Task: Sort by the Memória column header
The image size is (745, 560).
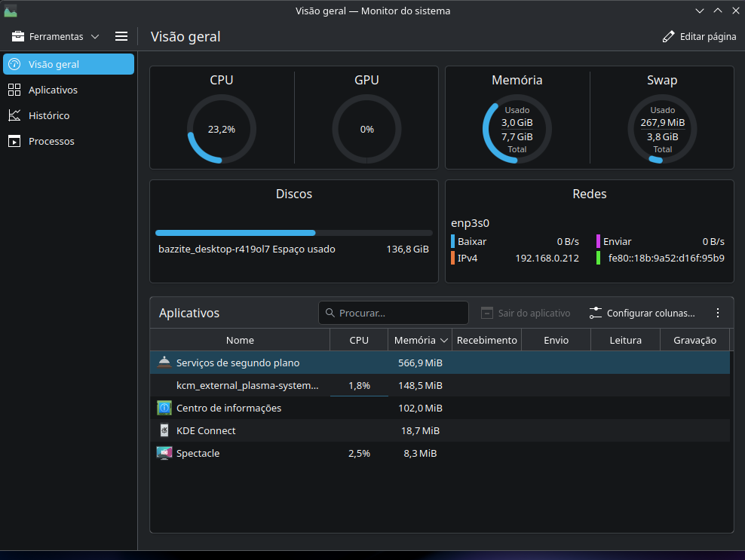Action: (420, 340)
